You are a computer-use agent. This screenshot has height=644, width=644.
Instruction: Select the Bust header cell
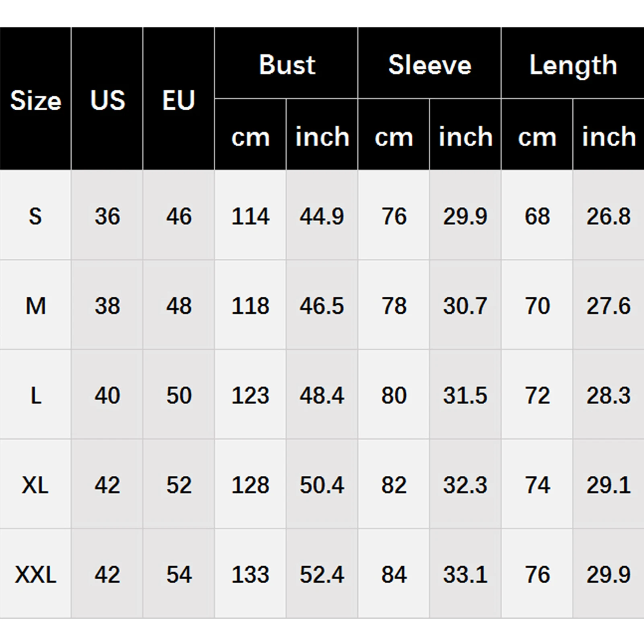(x=287, y=64)
